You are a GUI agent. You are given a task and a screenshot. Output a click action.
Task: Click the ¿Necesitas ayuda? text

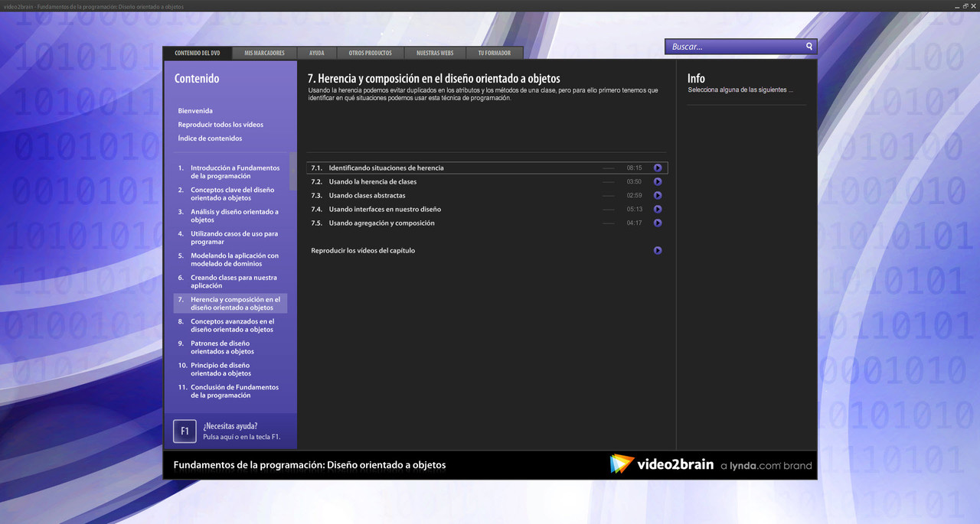pos(230,426)
